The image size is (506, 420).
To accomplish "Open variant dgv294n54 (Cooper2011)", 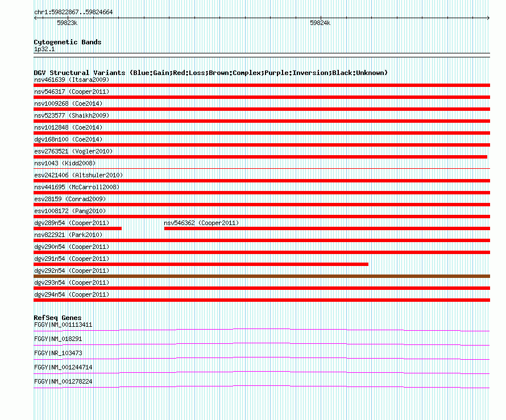I will click(72, 294).
